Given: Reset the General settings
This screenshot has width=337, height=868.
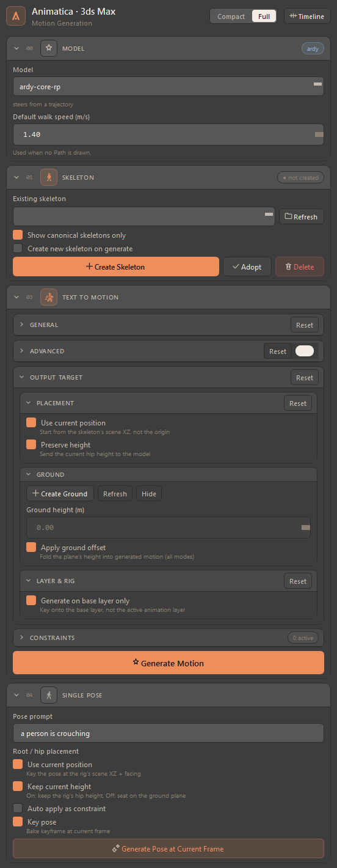Looking at the screenshot, I should pyautogui.click(x=305, y=325).
